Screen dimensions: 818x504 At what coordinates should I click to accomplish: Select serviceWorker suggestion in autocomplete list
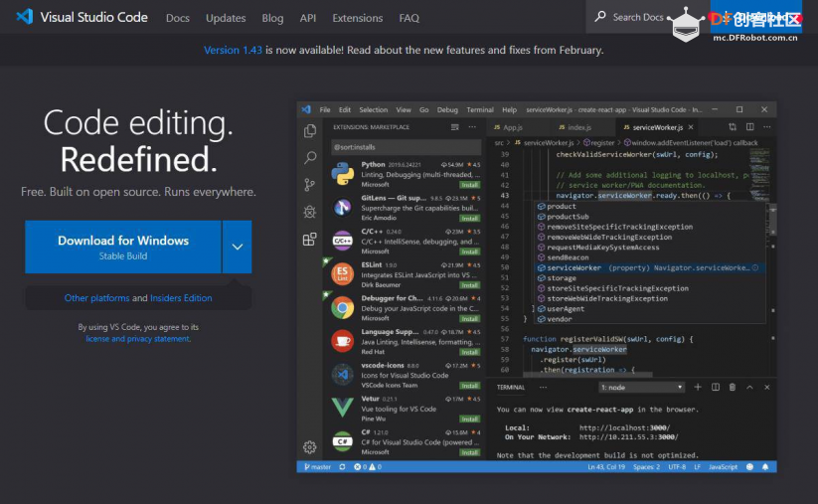(651, 267)
